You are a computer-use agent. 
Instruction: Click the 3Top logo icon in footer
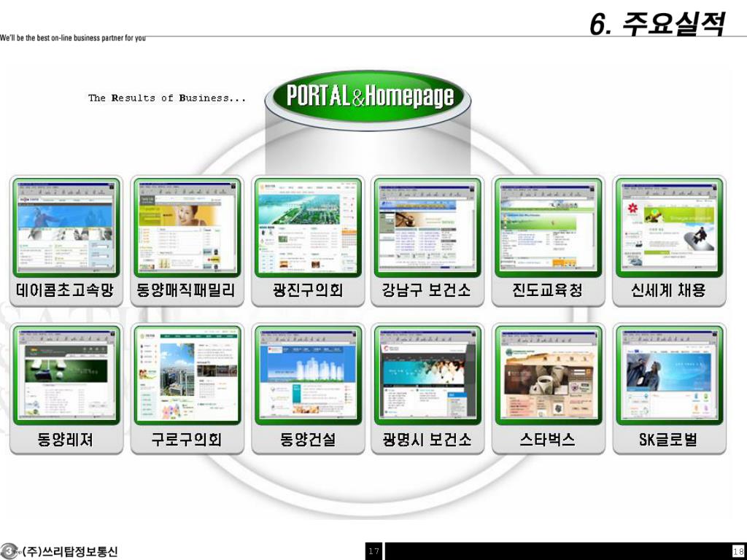[x=10, y=551]
